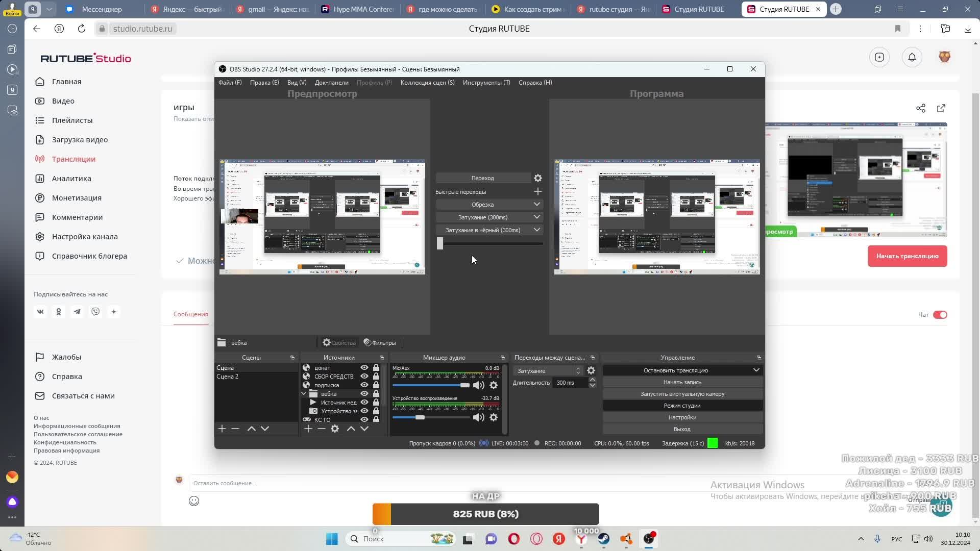Unlock the донат source

[x=376, y=368]
